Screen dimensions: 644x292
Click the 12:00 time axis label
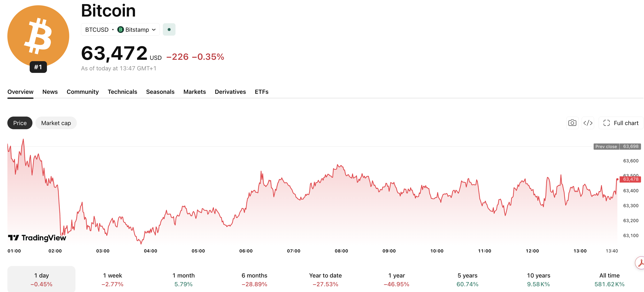point(532,251)
